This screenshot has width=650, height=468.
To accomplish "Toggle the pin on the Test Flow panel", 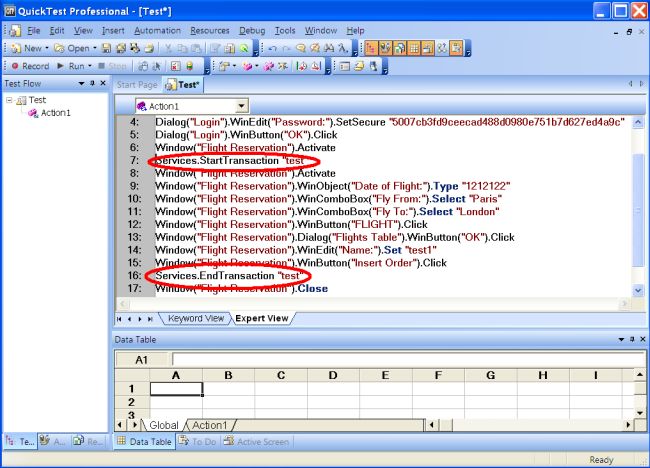I will (92, 83).
